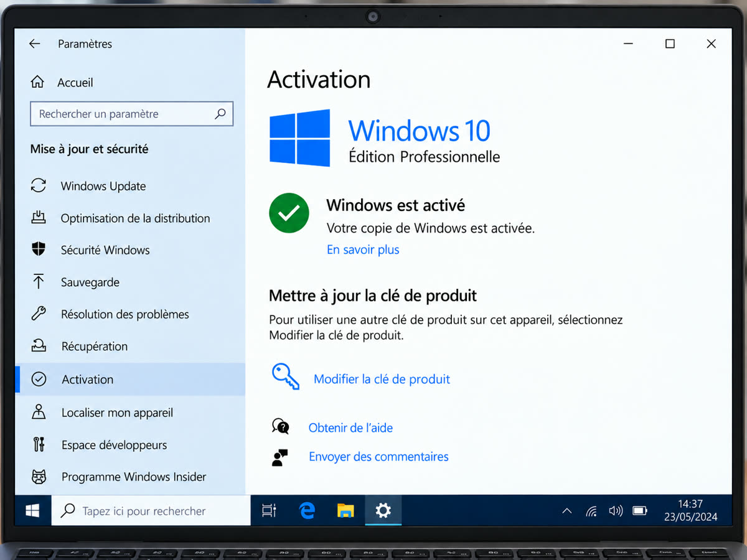Screen dimensions: 747x560
Task: Click the Activation checkmark circle icon
Action: click(39, 379)
